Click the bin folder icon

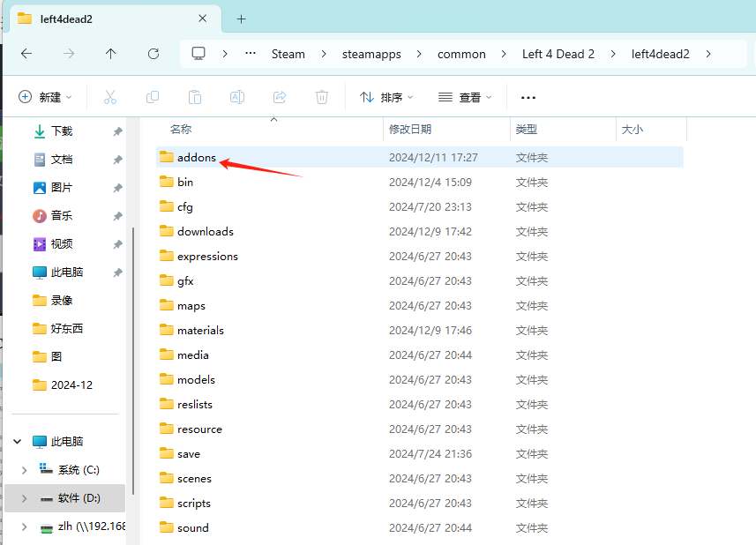pos(167,182)
